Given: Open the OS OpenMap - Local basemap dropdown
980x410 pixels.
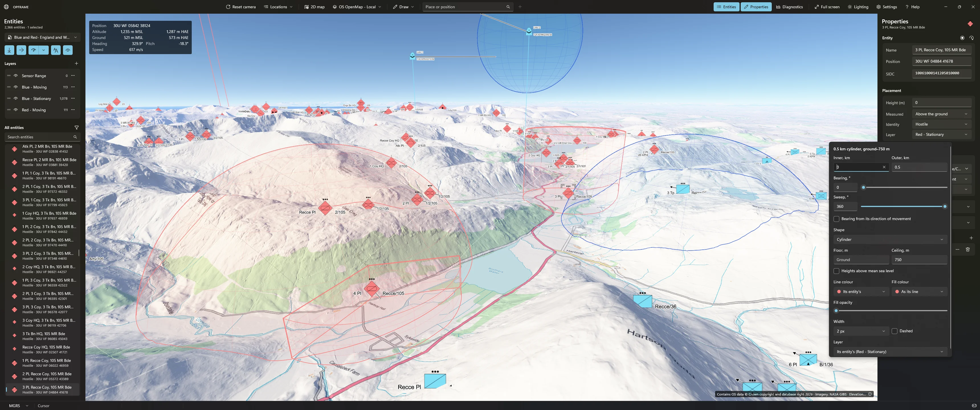Looking at the screenshot, I should [x=357, y=7].
